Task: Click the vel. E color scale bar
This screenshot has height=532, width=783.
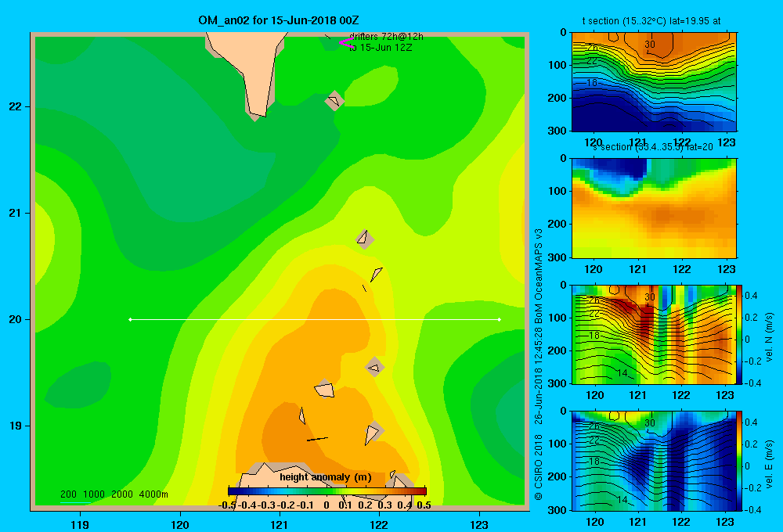Action: (740, 461)
